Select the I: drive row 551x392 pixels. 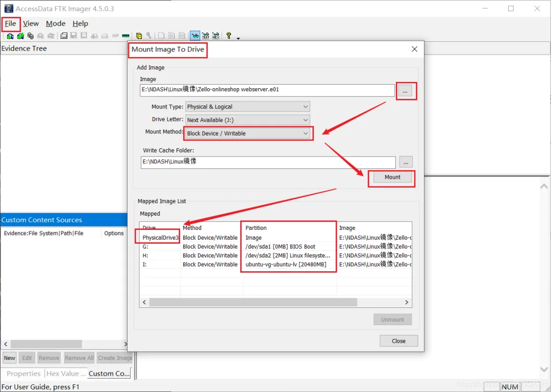click(x=275, y=265)
